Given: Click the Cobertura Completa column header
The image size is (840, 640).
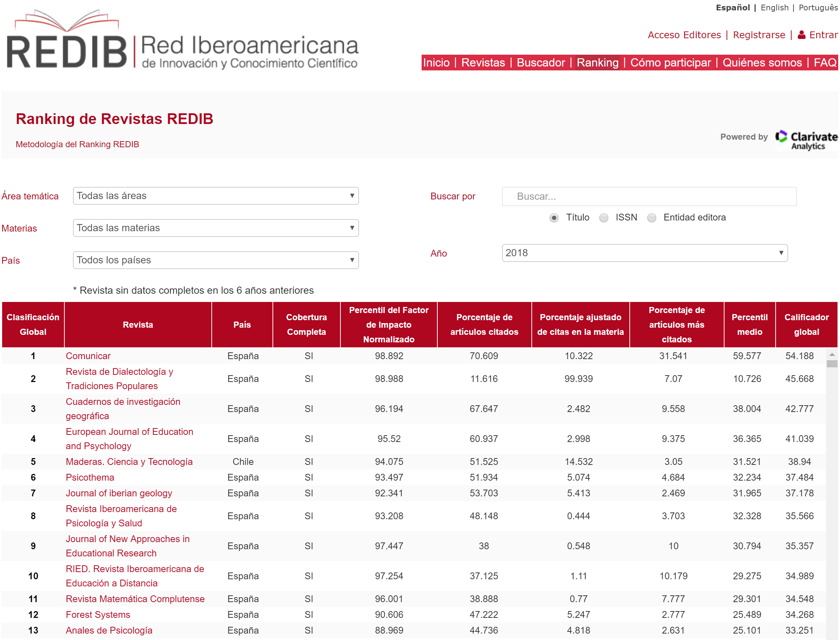Looking at the screenshot, I should point(306,324).
